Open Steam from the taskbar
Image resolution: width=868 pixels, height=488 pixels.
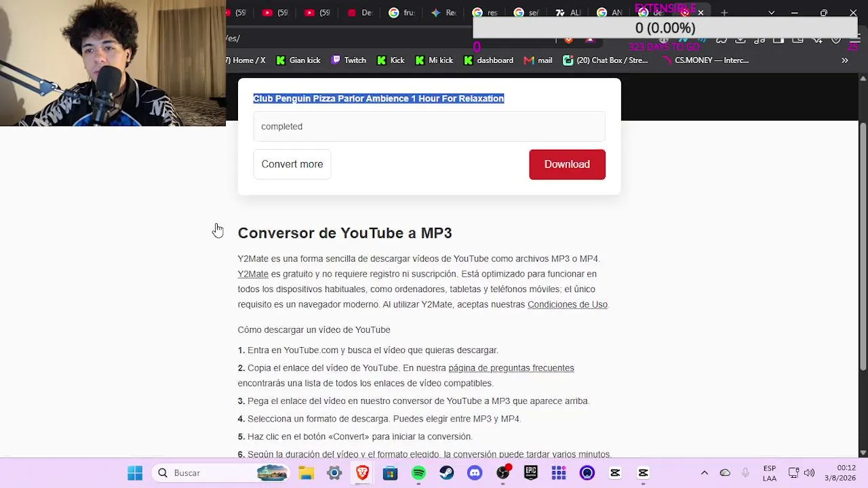(446, 473)
